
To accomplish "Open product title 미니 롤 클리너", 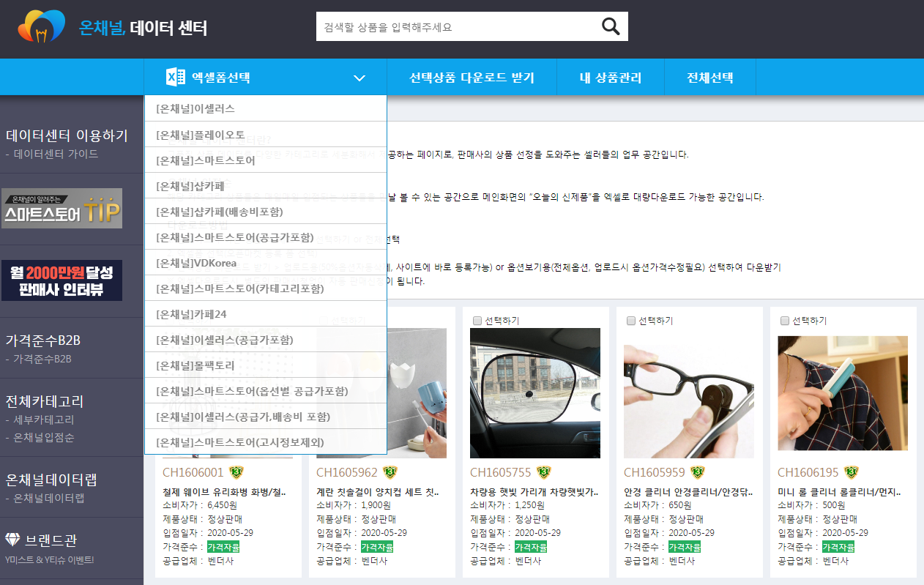I will pos(839,492).
